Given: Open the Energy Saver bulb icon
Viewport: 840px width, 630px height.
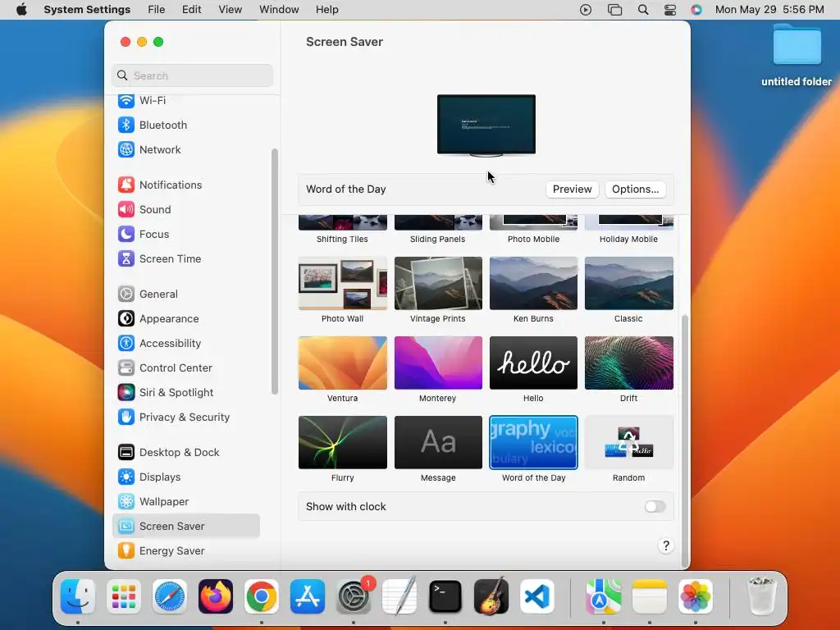Looking at the screenshot, I should [x=126, y=550].
